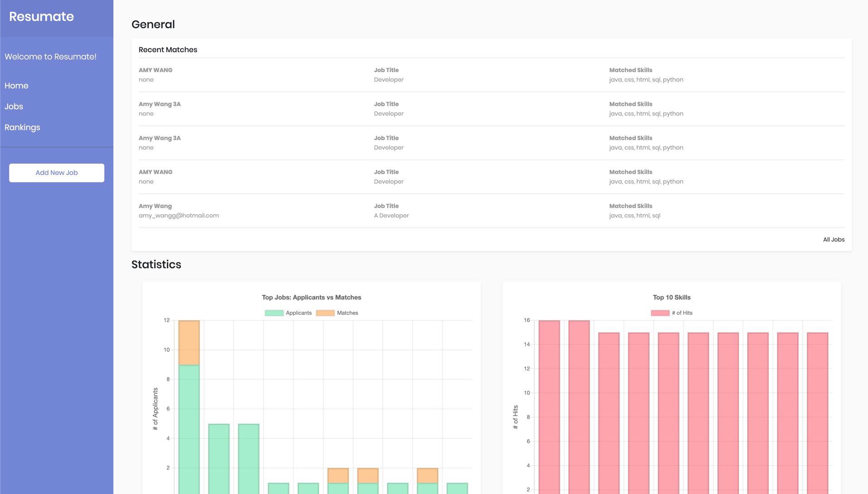Click the Resumate logo title

pyautogui.click(x=41, y=16)
